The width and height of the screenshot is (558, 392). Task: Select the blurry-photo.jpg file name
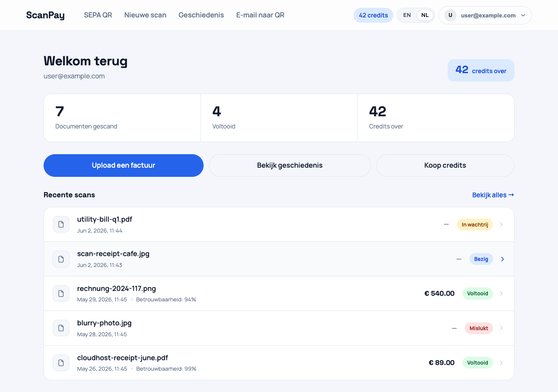coord(104,323)
